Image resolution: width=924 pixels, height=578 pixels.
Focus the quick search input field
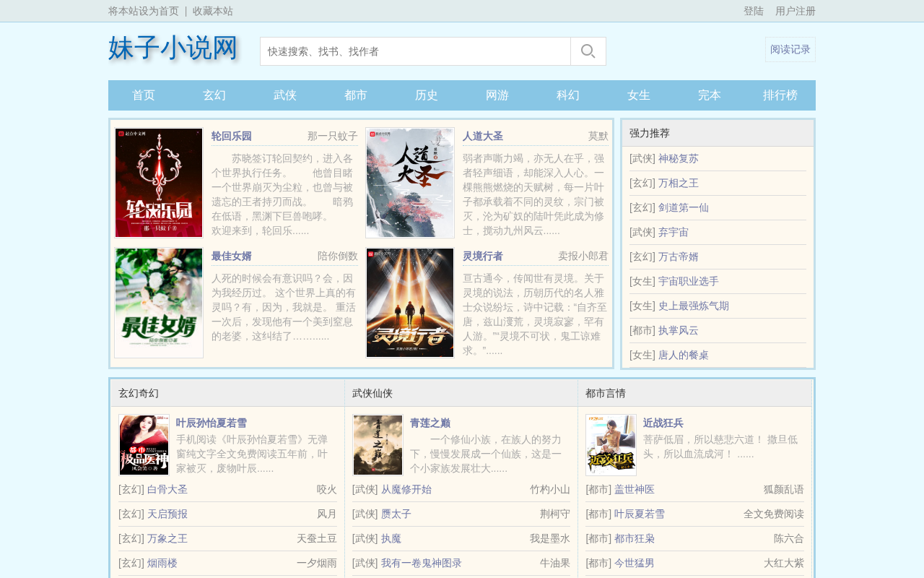(x=416, y=51)
